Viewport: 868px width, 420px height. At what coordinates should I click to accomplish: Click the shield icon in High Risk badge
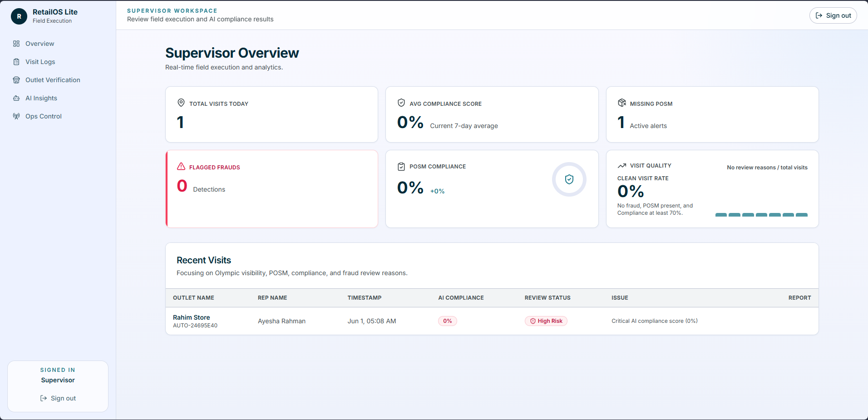click(x=533, y=321)
